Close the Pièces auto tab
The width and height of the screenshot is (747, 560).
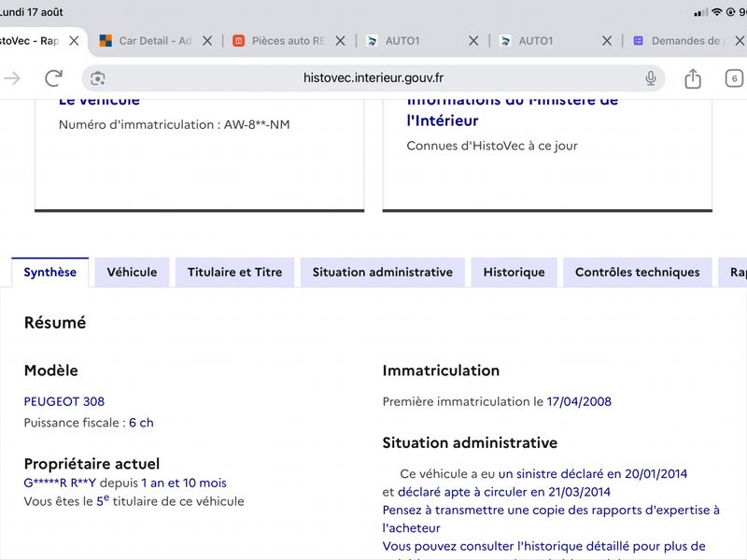click(340, 41)
